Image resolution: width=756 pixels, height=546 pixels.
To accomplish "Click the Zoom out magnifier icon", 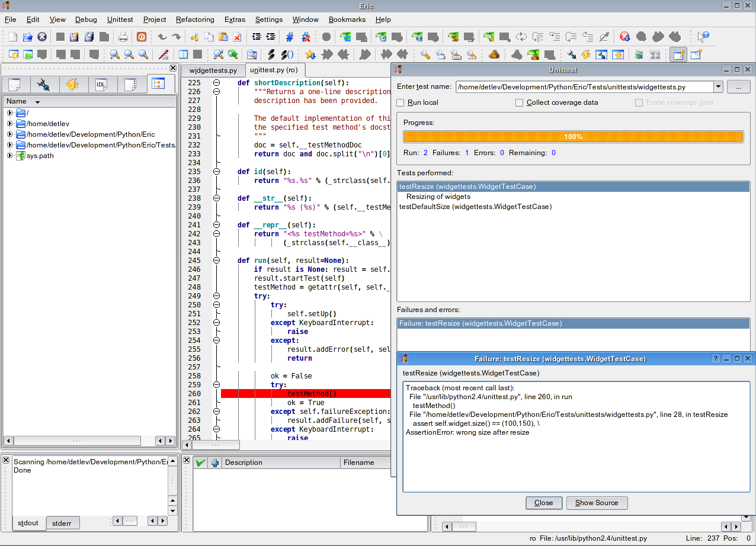I will (129, 54).
